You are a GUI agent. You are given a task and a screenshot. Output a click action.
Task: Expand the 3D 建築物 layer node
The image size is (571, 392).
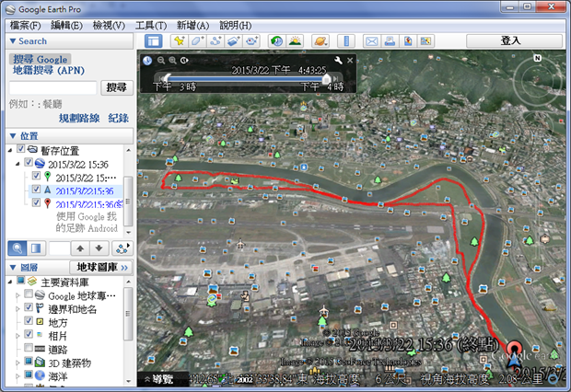tap(17, 363)
